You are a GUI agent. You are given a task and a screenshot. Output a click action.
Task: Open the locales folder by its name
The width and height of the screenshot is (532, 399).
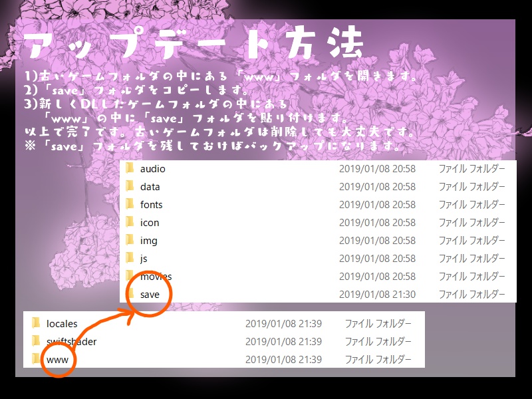click(x=63, y=324)
